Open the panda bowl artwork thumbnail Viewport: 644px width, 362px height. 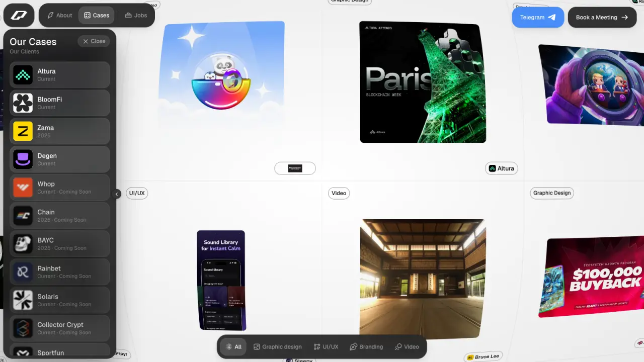[222, 74]
